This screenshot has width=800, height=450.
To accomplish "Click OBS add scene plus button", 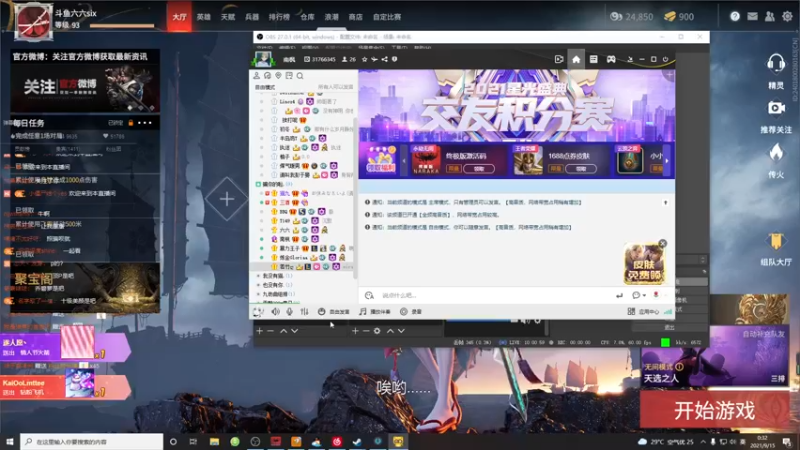I will point(259,331).
